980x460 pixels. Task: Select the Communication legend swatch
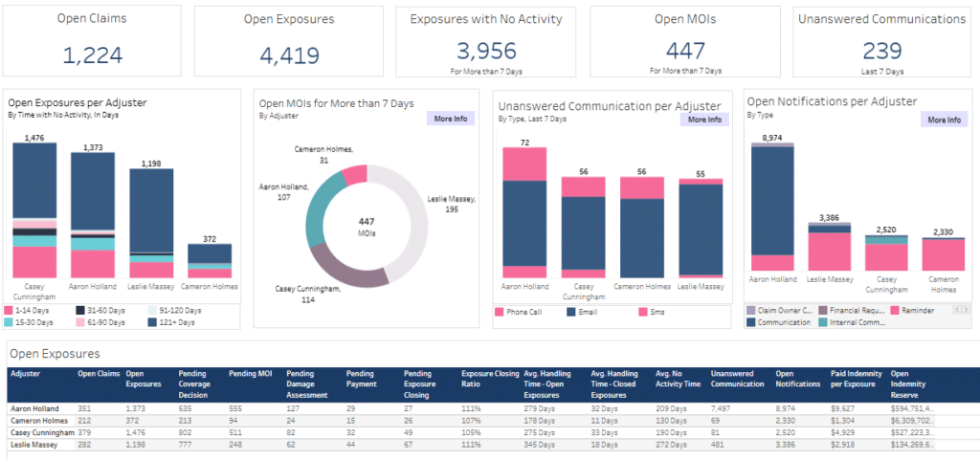pyautogui.click(x=750, y=322)
